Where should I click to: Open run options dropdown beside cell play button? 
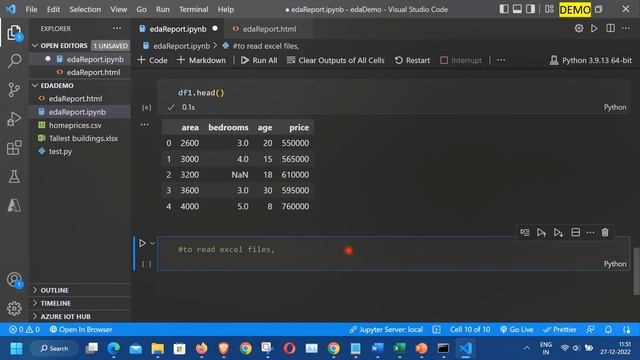(152, 243)
